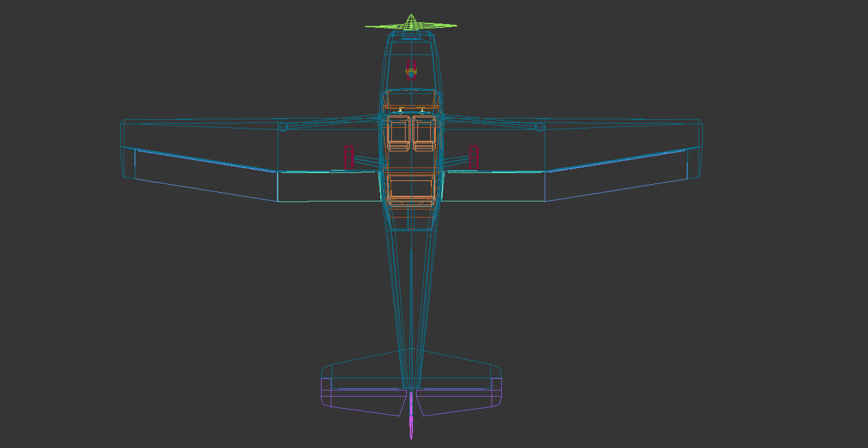Screen dimensions: 868x448
Task: Click the red main wheel under left-side wing
Action: [349, 158]
